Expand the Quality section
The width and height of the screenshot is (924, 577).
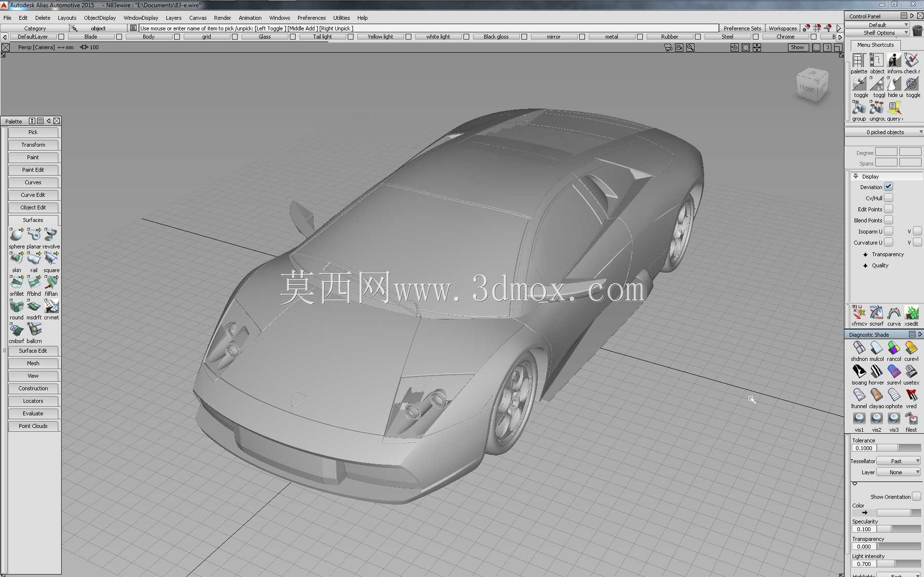876,265
